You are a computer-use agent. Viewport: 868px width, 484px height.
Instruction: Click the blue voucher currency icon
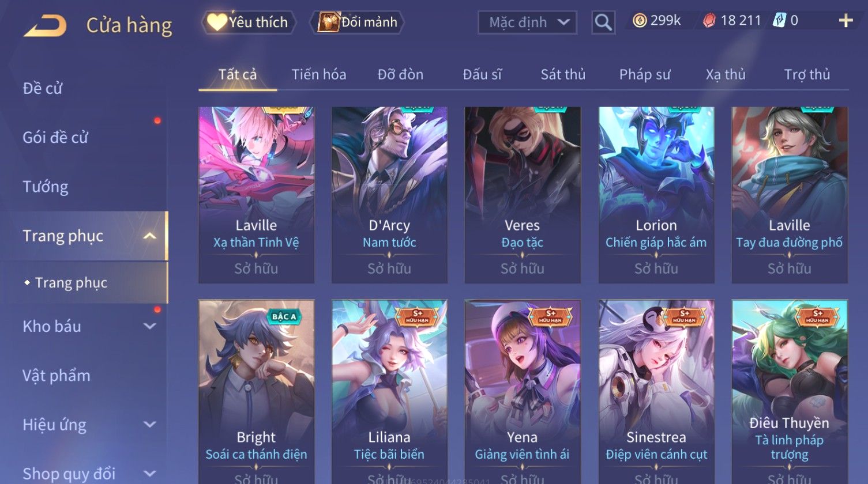pos(779,21)
